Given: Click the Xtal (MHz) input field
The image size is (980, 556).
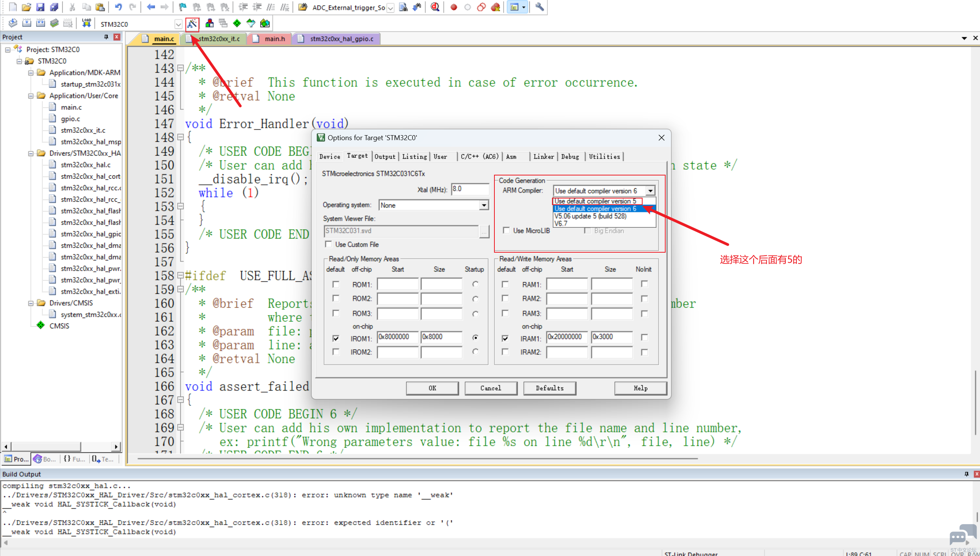Looking at the screenshot, I should [470, 189].
